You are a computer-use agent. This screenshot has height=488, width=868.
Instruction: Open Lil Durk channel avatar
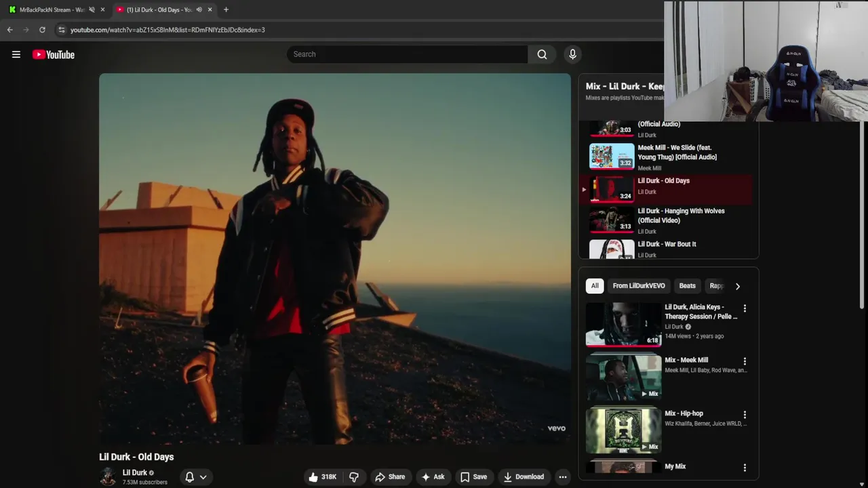click(x=108, y=477)
